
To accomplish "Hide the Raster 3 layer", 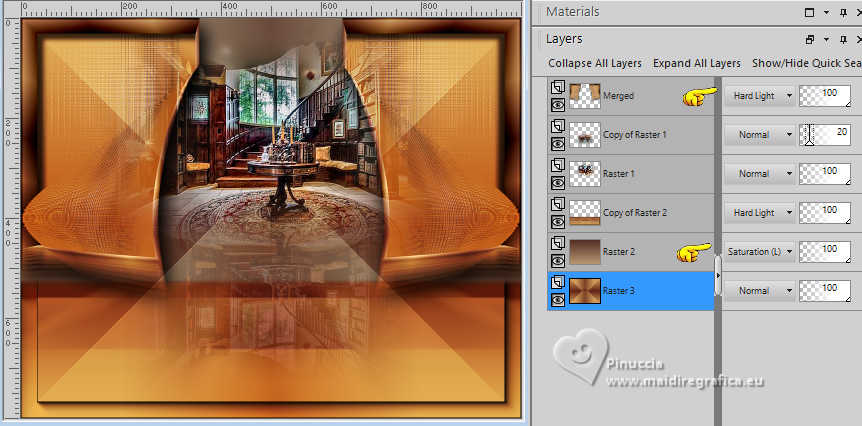I will (x=558, y=300).
